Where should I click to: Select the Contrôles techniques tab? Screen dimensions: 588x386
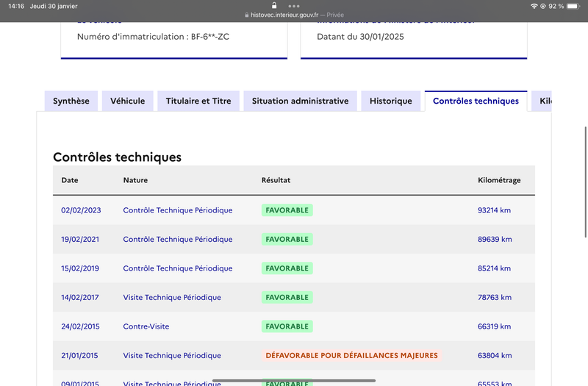(x=476, y=101)
